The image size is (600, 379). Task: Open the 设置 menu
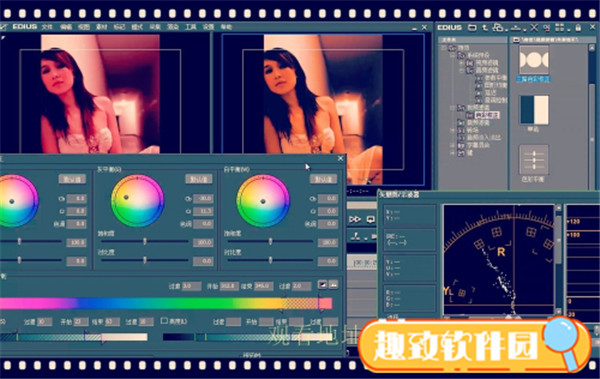[208, 27]
